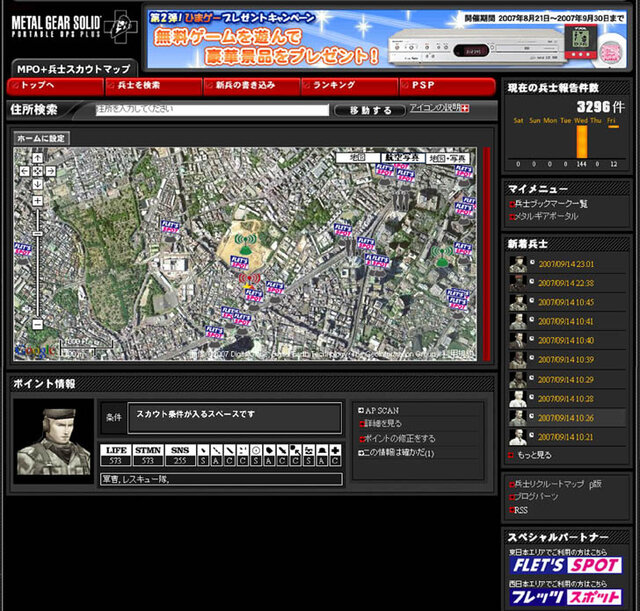Click the circular target skill icon

click(x=256, y=451)
